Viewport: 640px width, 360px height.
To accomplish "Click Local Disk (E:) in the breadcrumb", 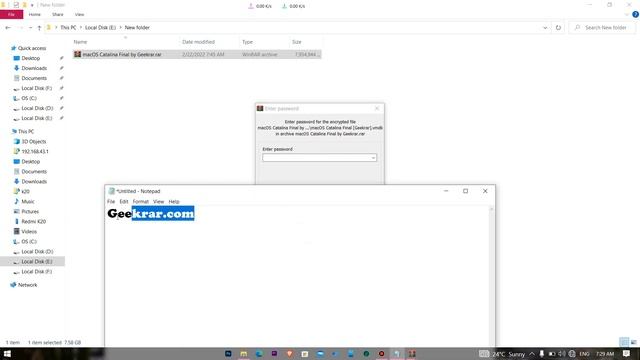I will pos(100,28).
